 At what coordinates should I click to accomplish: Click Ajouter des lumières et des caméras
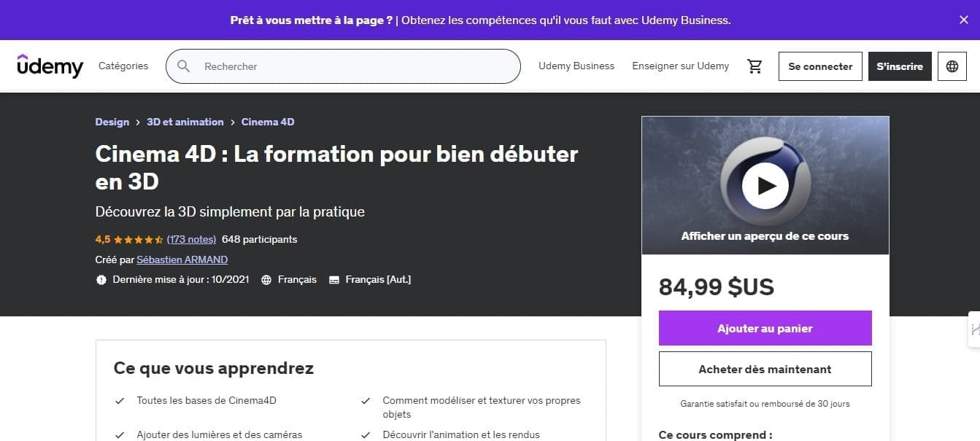pyautogui.click(x=220, y=434)
